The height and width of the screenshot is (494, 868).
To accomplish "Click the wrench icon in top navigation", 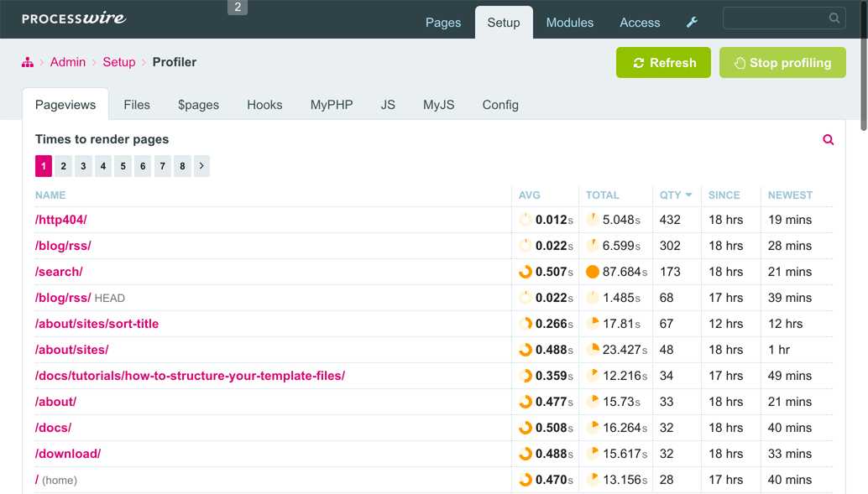I will click(692, 22).
